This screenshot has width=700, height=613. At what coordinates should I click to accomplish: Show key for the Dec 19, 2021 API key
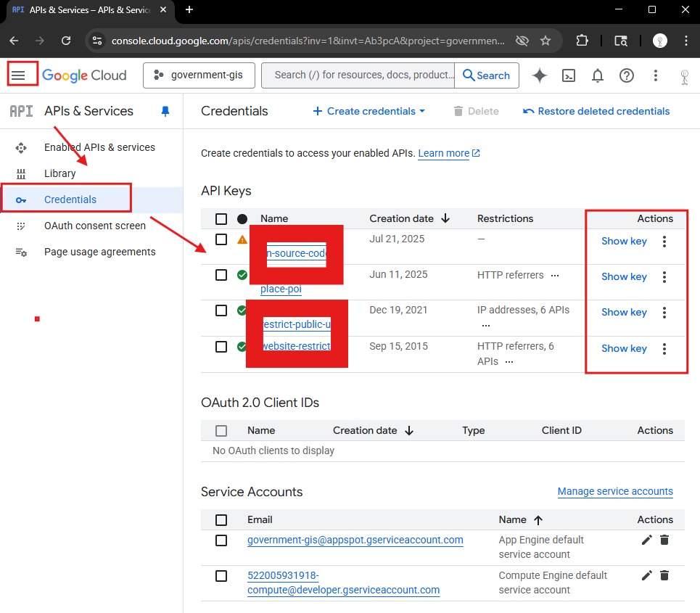pos(624,312)
